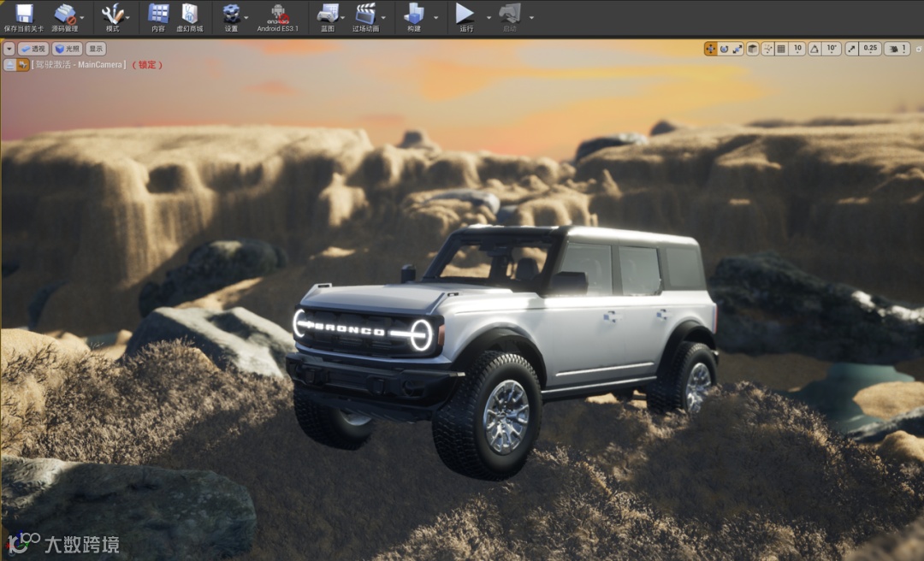Open grid snap value 10 dropdown
924x561 pixels.
(798, 49)
